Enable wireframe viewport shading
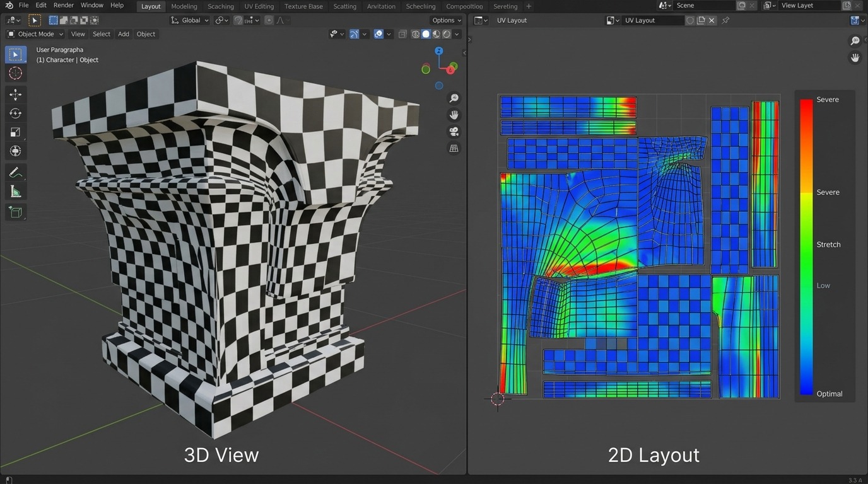868x484 pixels. click(416, 34)
